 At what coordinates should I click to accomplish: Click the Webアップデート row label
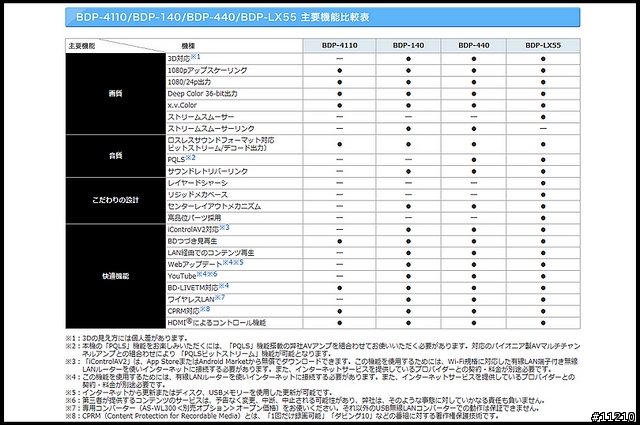[x=195, y=265]
